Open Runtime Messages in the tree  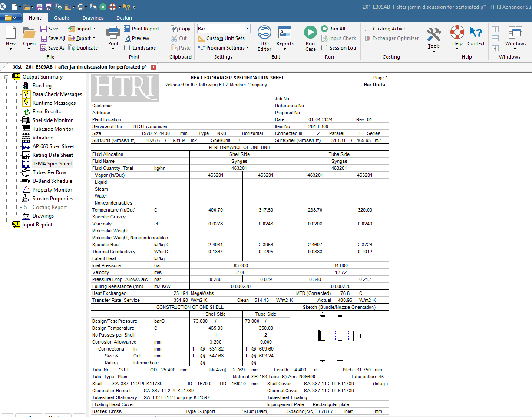pos(54,103)
